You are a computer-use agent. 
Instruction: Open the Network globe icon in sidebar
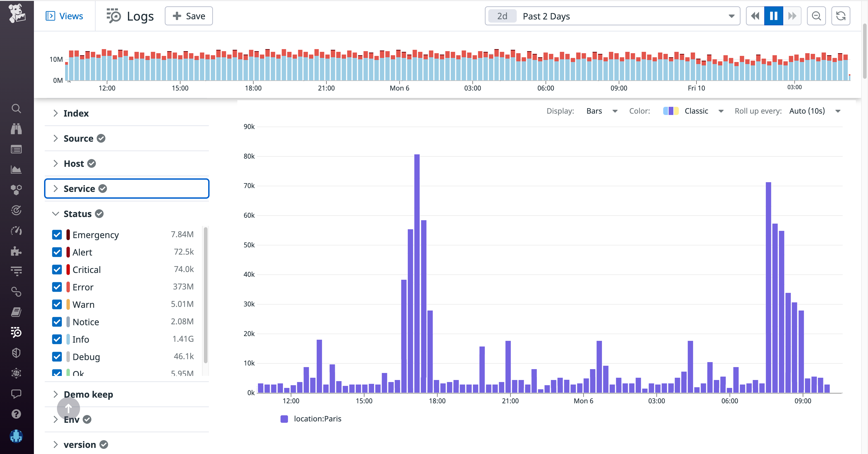click(x=16, y=373)
